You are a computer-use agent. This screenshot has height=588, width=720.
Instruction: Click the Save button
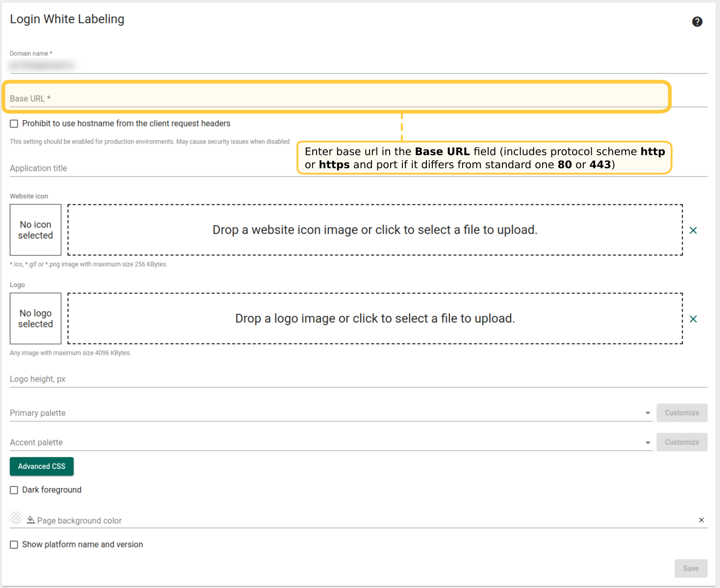[x=691, y=568]
